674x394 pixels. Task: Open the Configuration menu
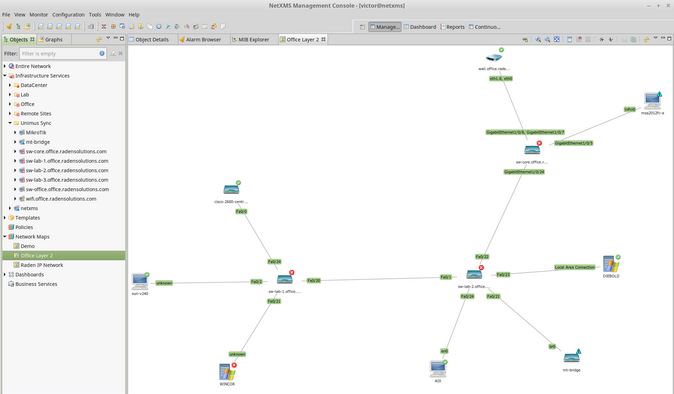pyautogui.click(x=68, y=15)
